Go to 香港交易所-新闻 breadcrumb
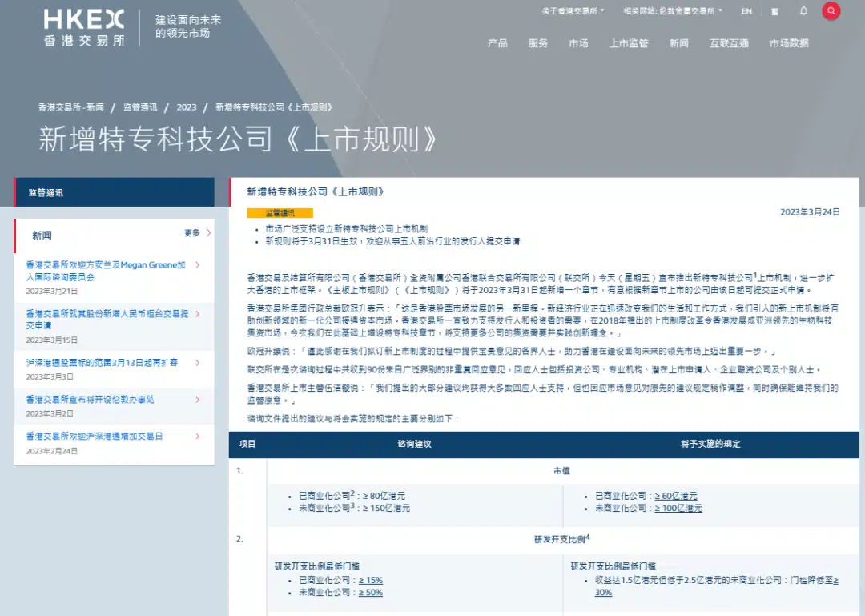Viewport: 865px width, 616px height. point(71,107)
